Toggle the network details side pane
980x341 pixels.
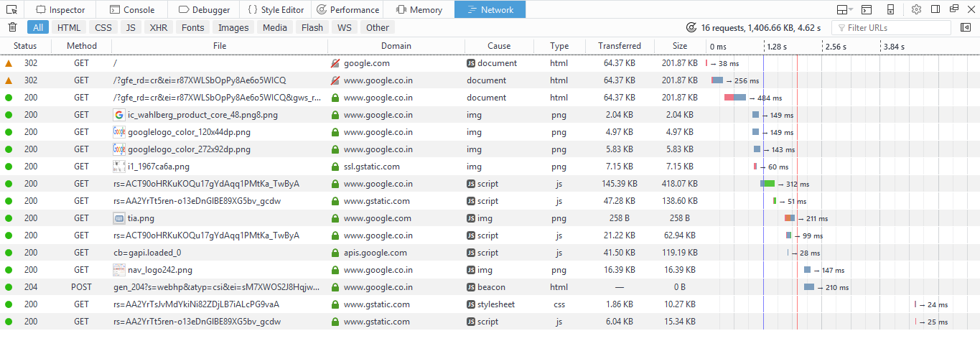click(966, 27)
